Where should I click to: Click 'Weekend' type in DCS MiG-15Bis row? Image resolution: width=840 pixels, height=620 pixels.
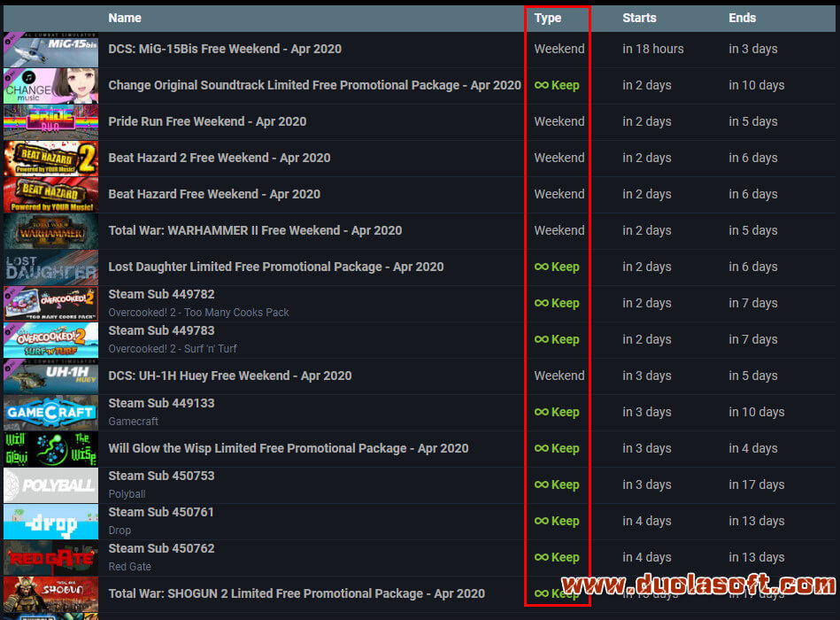click(x=559, y=49)
